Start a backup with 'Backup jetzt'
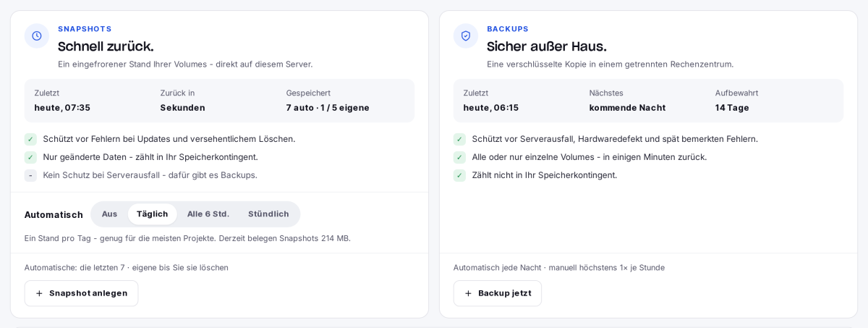 point(498,293)
